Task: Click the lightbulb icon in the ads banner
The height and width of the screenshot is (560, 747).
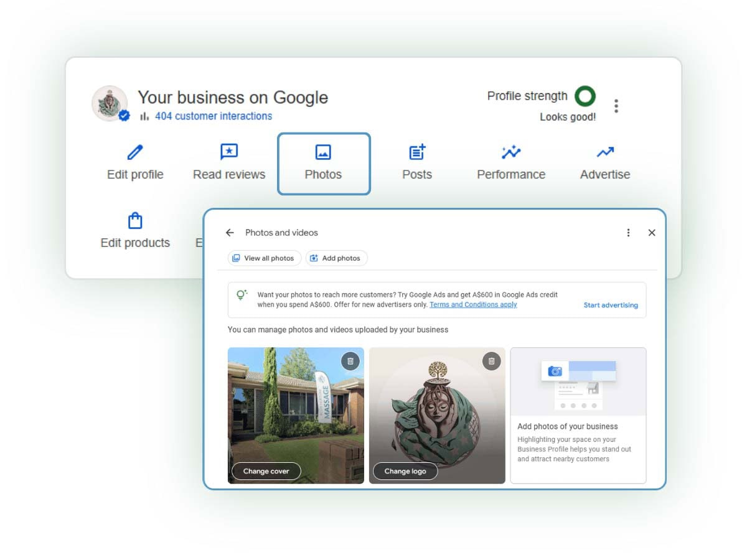Action: (x=242, y=295)
